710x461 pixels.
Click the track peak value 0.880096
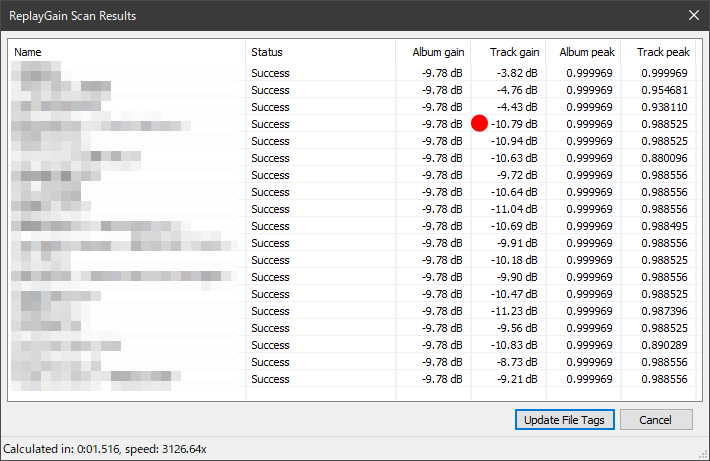pyautogui.click(x=664, y=158)
